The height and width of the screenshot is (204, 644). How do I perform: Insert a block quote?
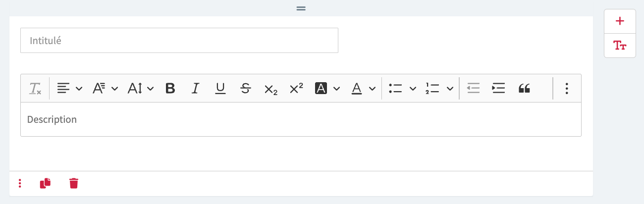coord(524,89)
